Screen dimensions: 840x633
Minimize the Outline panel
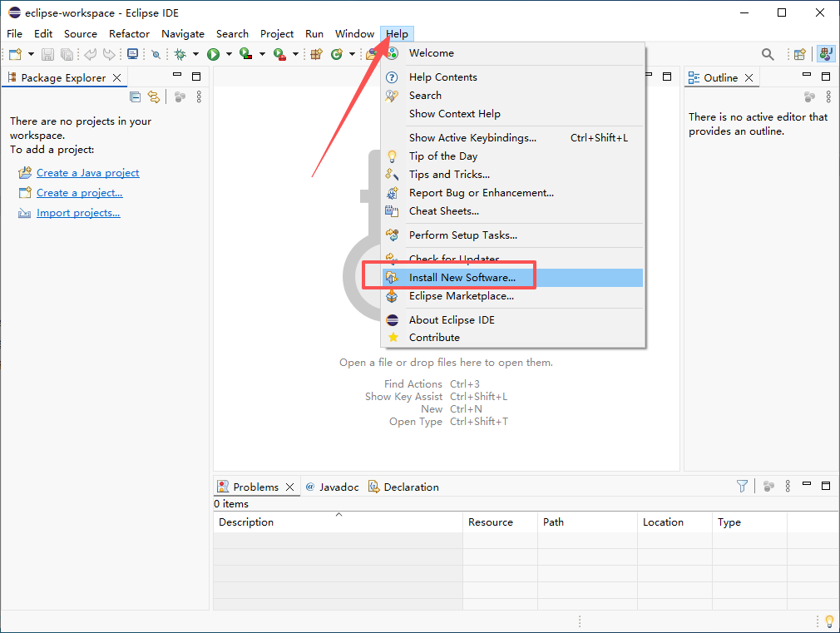[x=807, y=75]
